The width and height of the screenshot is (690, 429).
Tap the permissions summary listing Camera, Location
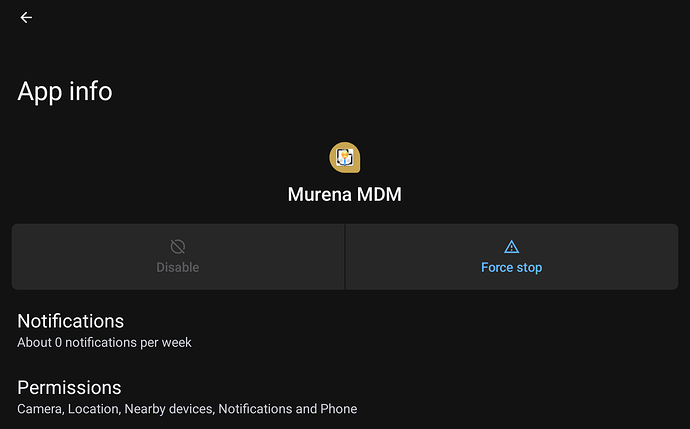[187, 409]
